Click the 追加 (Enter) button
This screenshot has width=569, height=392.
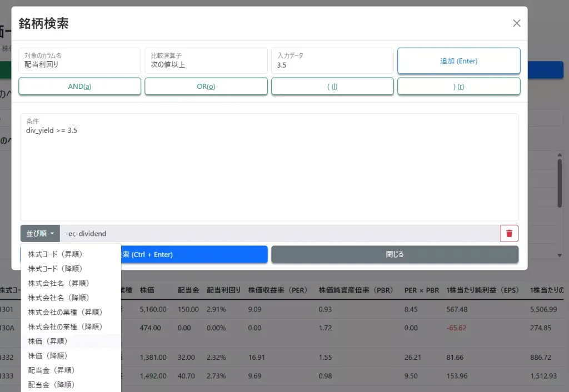[x=459, y=61]
